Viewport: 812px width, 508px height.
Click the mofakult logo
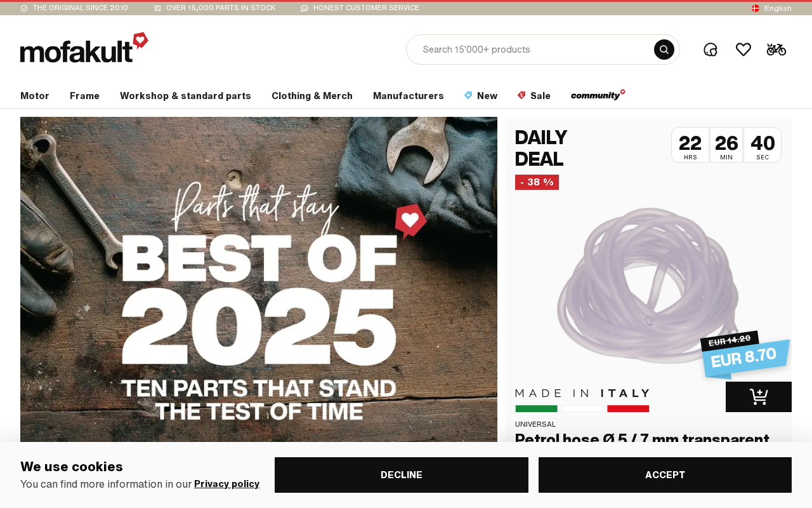84,48
